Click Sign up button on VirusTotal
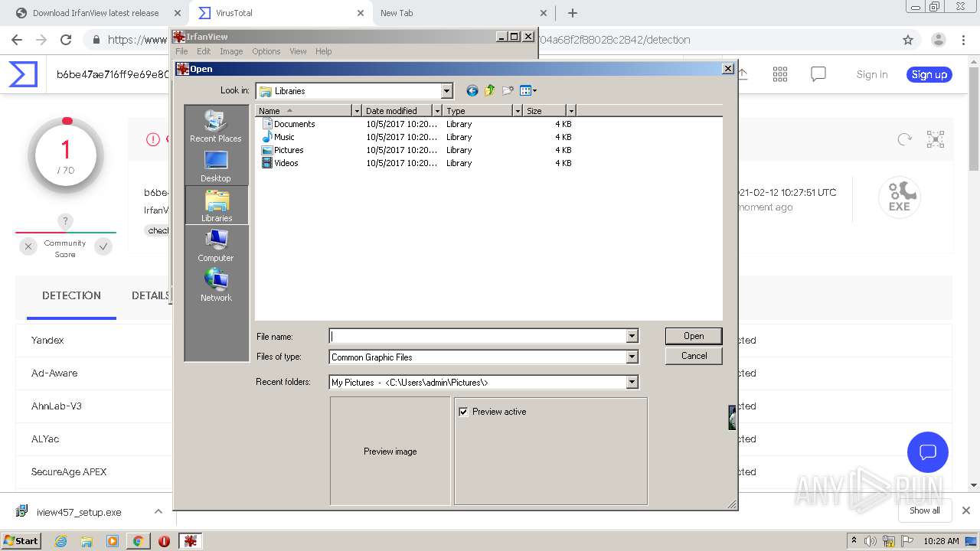 tap(929, 74)
